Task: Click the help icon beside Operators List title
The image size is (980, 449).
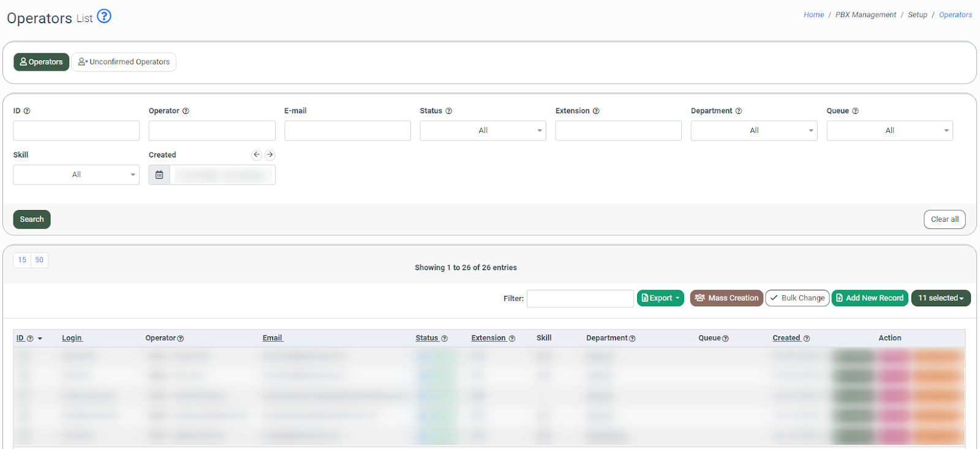Action: tap(104, 17)
